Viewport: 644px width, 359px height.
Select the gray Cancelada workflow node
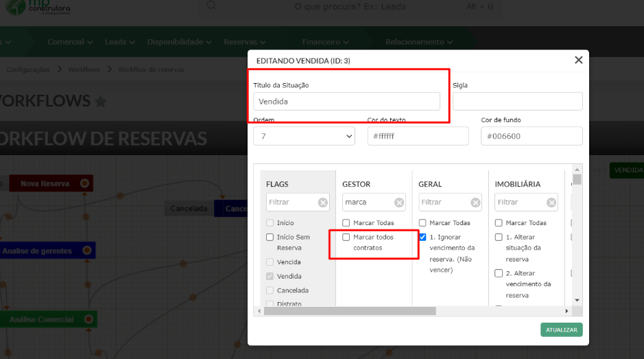(189, 209)
